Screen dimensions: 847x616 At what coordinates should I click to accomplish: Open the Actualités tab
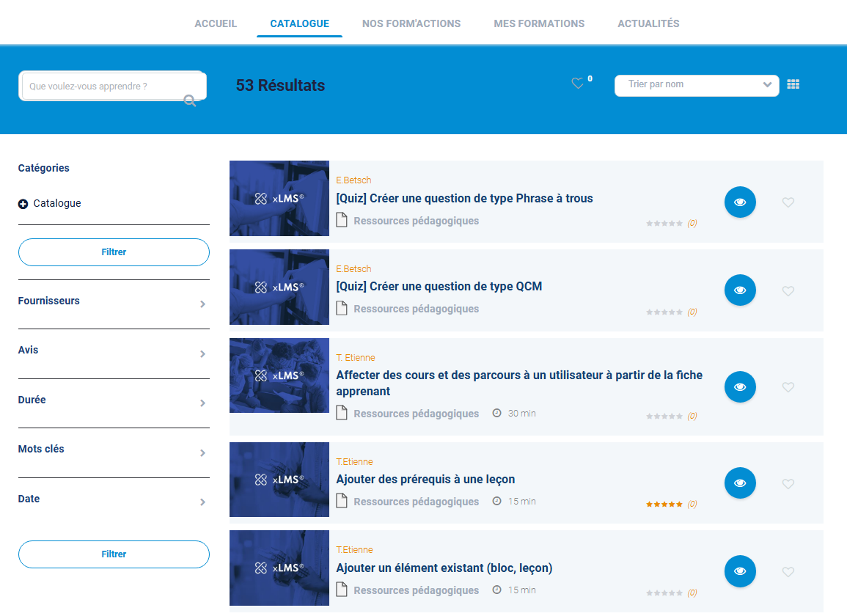(648, 23)
